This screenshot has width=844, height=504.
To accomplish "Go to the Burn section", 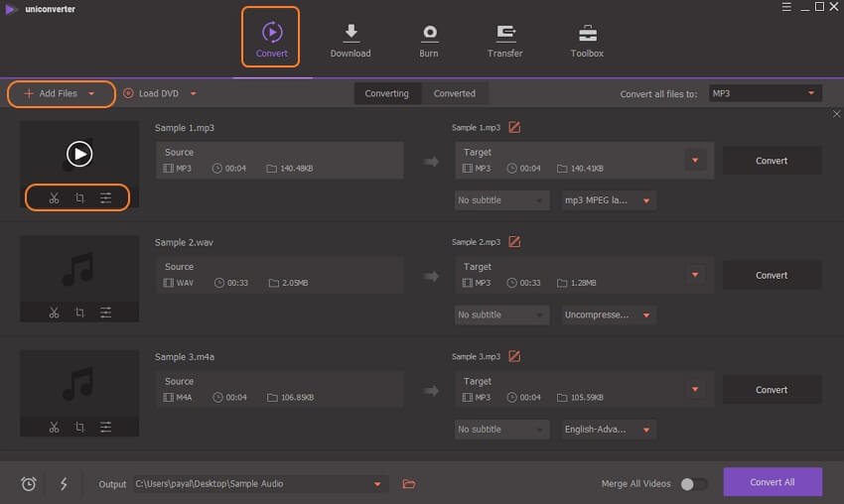I will click(x=429, y=41).
